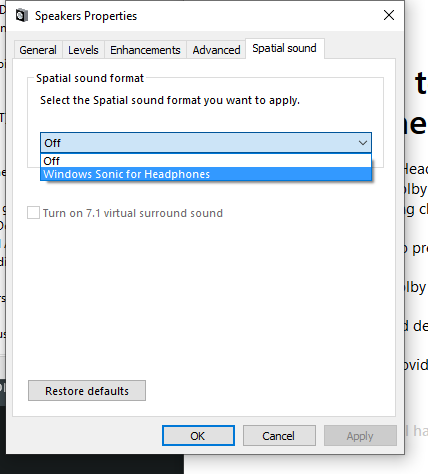Click the Speakers Properties title bar icon

(22, 16)
